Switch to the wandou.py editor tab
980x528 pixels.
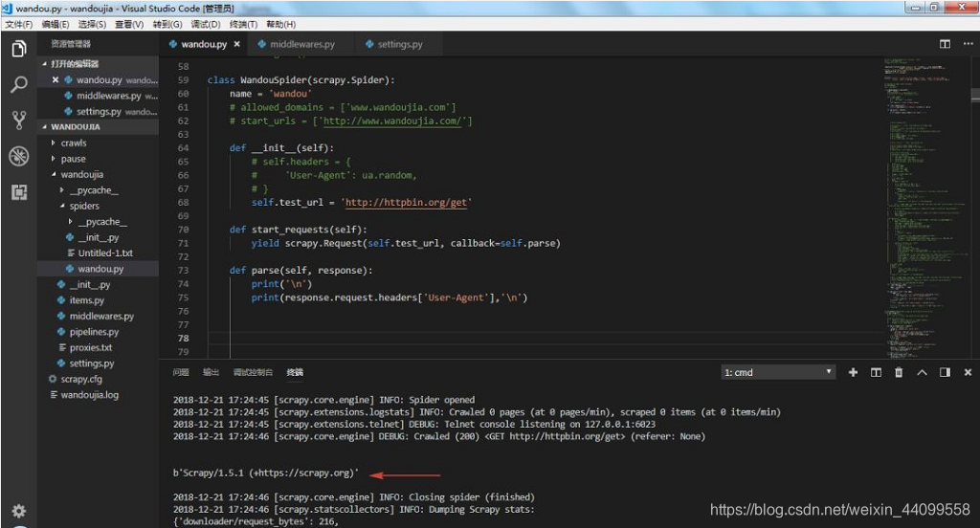pyautogui.click(x=205, y=44)
